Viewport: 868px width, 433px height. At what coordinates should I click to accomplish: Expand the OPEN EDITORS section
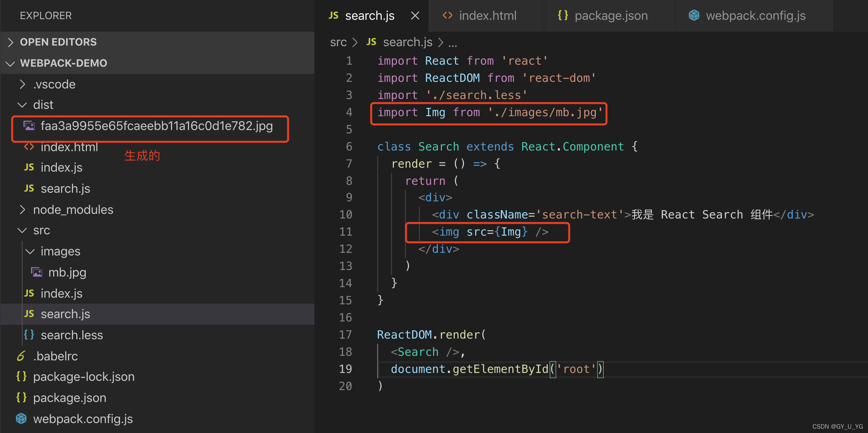point(157,42)
